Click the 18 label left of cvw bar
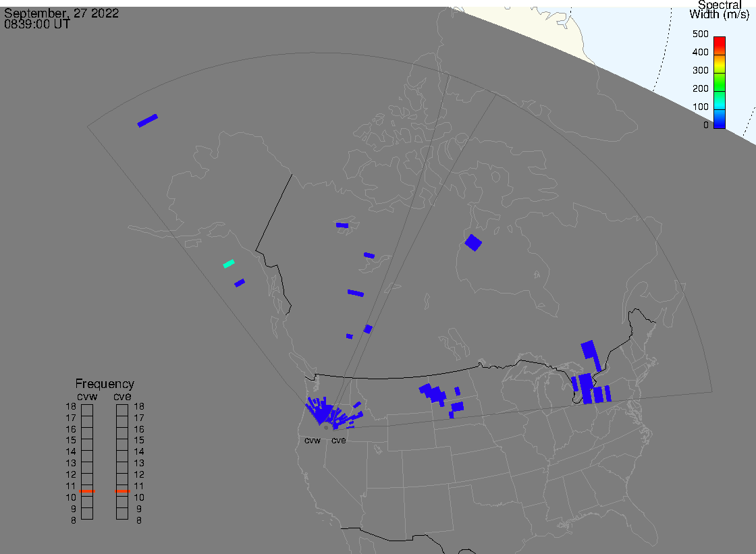Image resolution: width=756 pixels, height=554 pixels. [71, 406]
